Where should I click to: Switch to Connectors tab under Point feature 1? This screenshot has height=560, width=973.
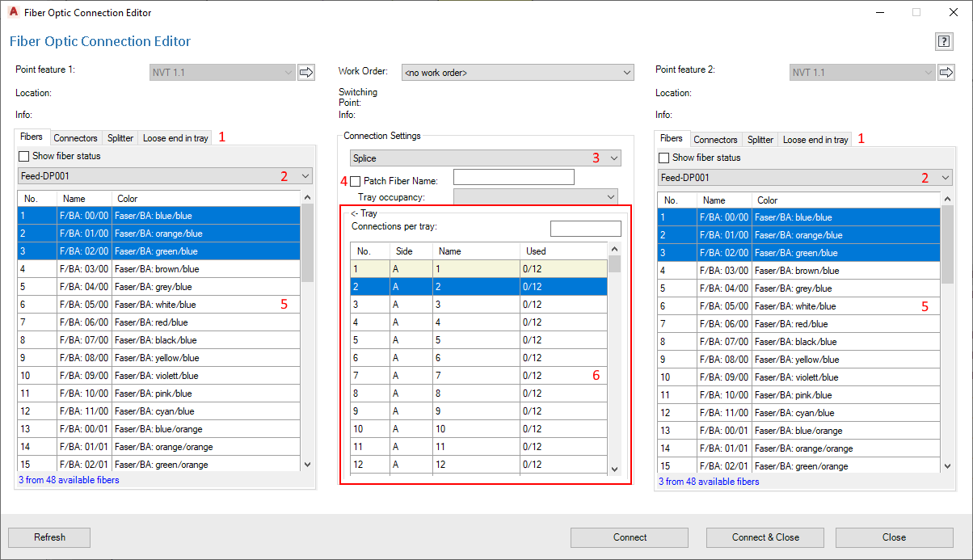[76, 138]
